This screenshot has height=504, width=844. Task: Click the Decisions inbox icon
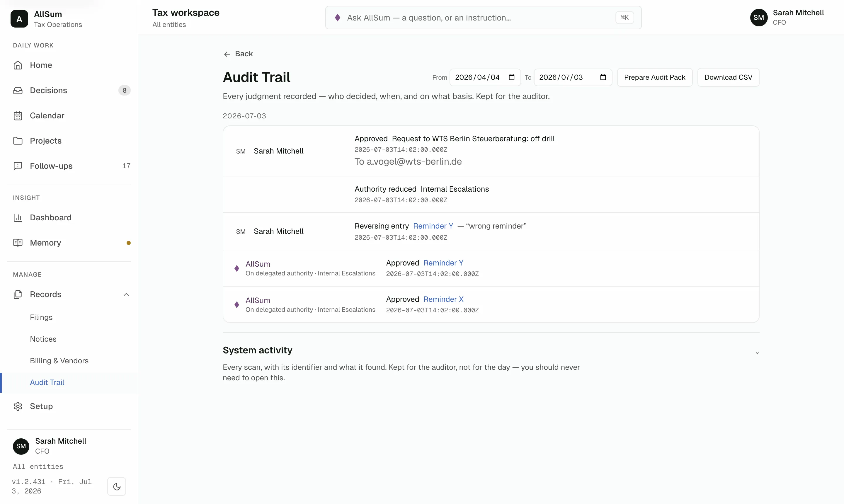pos(18,90)
